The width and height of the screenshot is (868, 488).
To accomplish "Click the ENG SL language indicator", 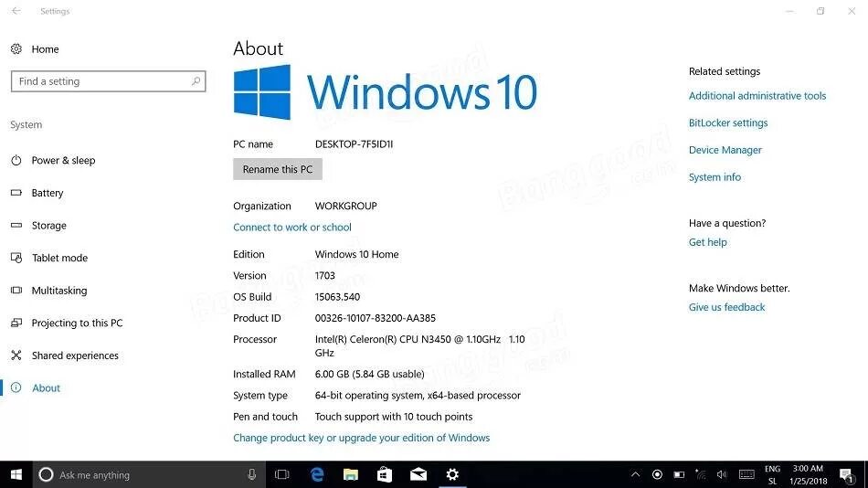I will pos(772,474).
